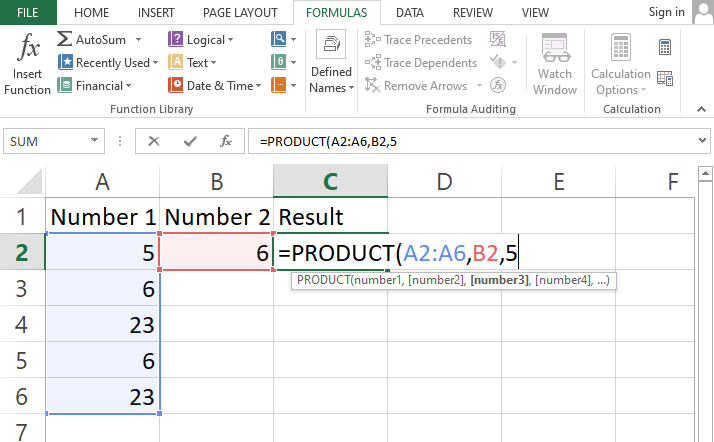The height and width of the screenshot is (442, 714).
Task: Switch to the DATA ribbon tab
Action: [409, 12]
